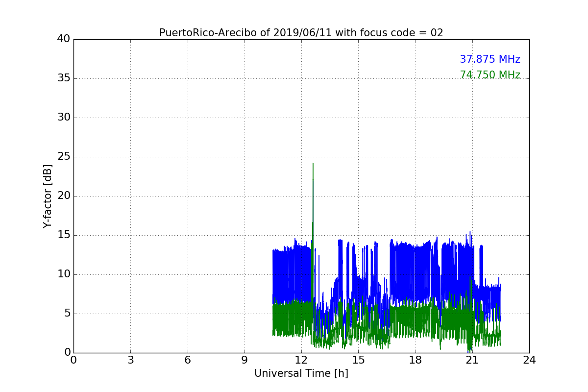
Task: Click the green spike peak near 24 dB
Action: (x=313, y=164)
